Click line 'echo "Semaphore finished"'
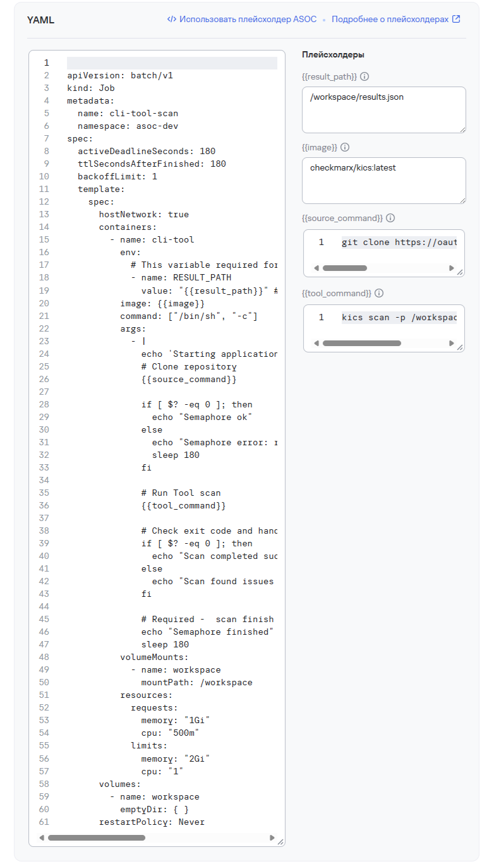This screenshot has width=504, height=864. 207,632
